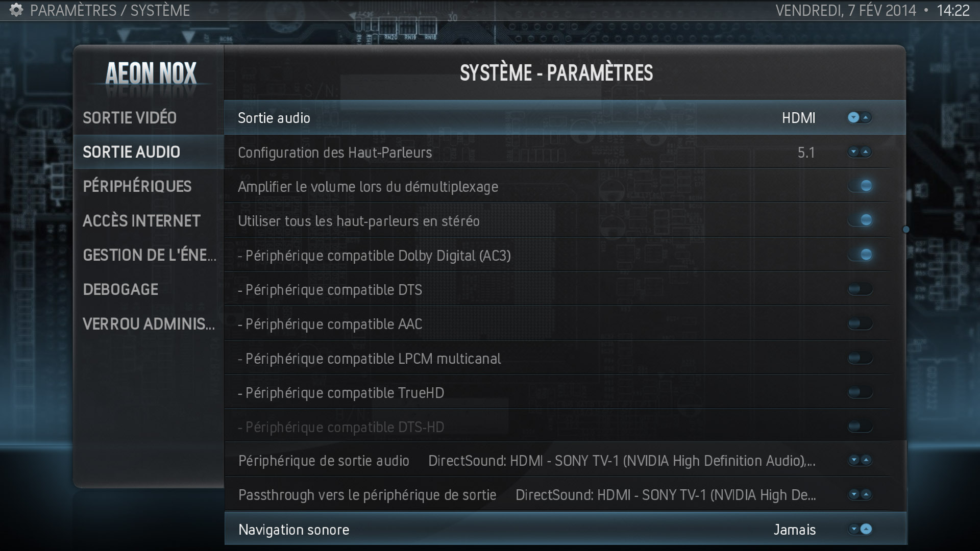
Task: Click down arrow for Sortie audio
Action: [x=853, y=118]
